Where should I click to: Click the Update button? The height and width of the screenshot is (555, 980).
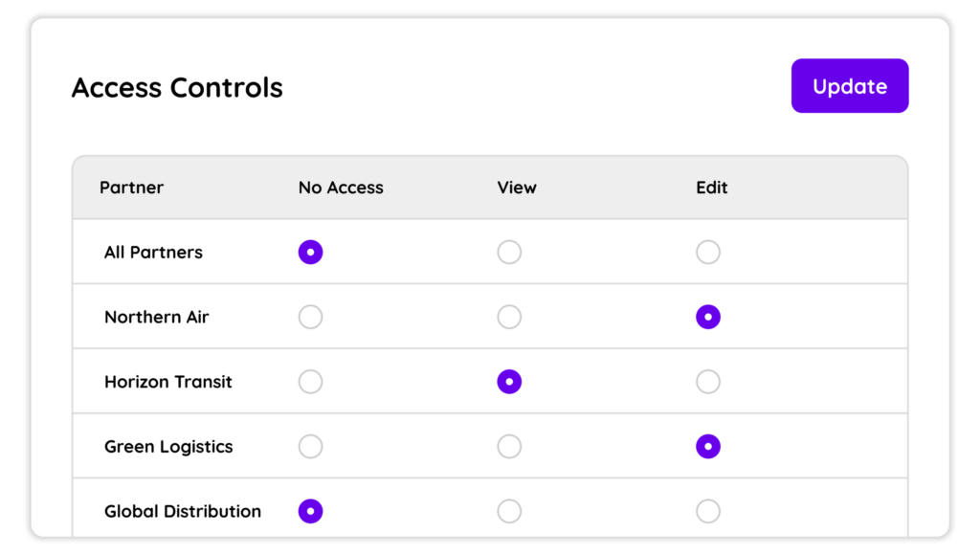pos(850,85)
